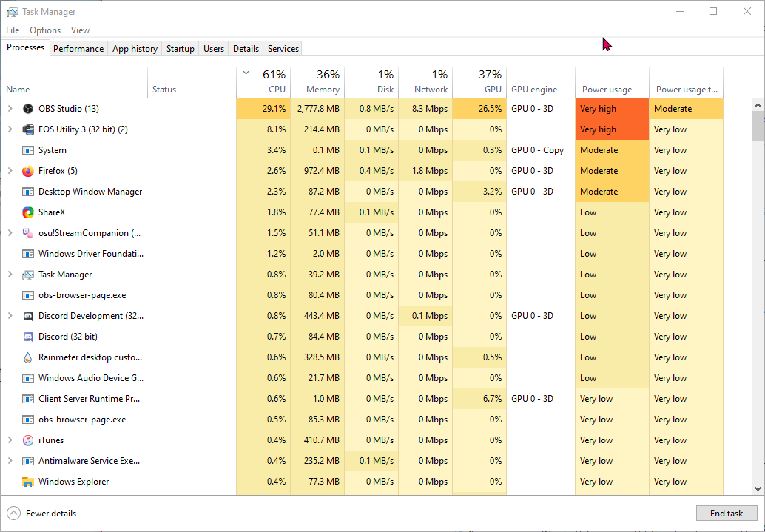Click the Windows Audio Device Graph icon
765x532 pixels.
[x=28, y=378]
